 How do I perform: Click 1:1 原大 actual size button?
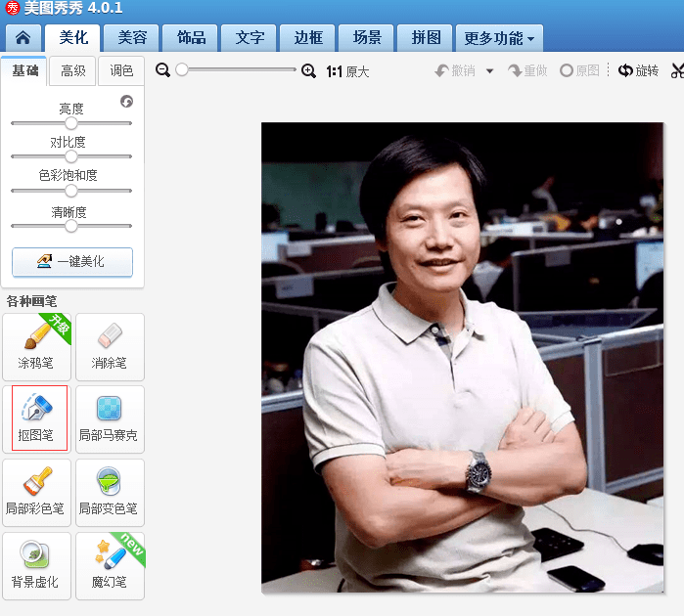click(x=347, y=71)
